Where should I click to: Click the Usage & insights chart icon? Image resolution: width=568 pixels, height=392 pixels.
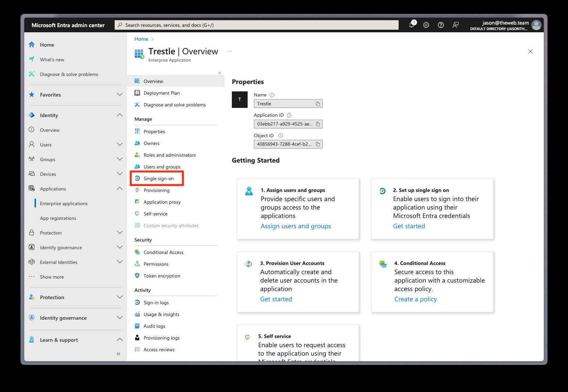pos(137,314)
